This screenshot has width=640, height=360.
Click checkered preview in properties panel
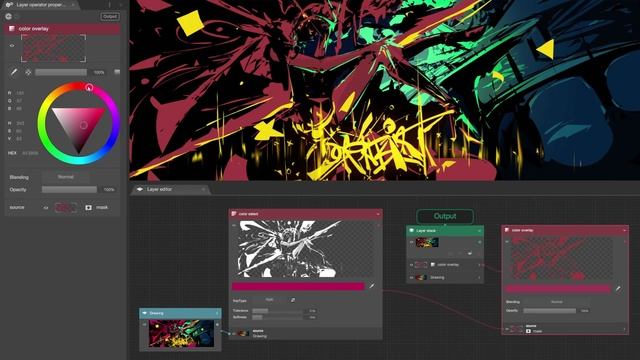click(x=53, y=48)
